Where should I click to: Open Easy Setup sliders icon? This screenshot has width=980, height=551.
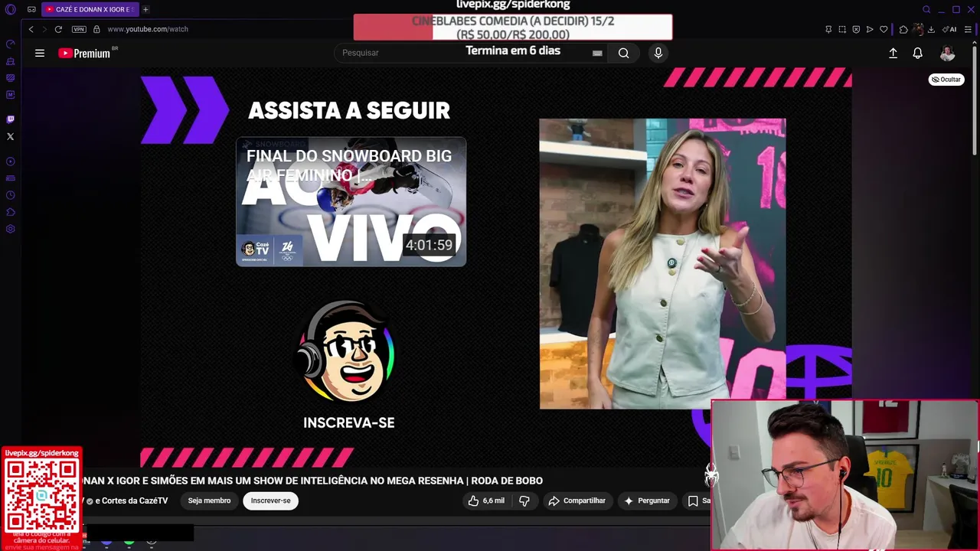[x=969, y=29]
